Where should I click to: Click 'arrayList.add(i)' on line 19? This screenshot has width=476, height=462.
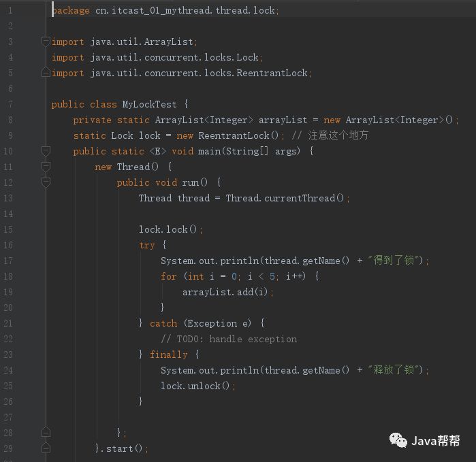[x=225, y=292]
